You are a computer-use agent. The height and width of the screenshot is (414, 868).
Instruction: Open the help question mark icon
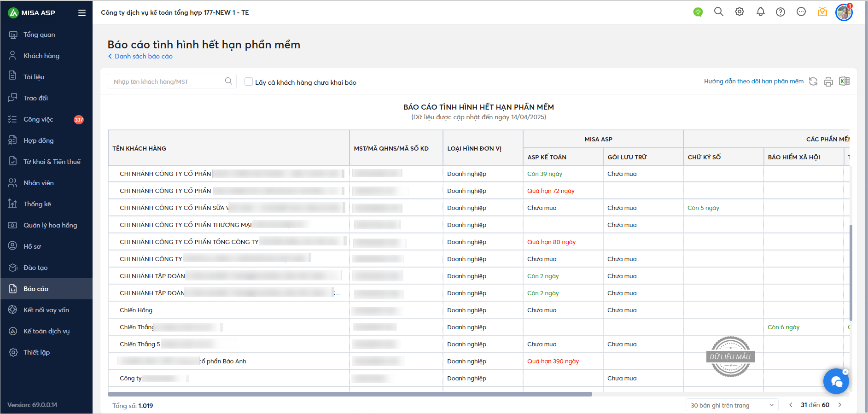point(781,12)
